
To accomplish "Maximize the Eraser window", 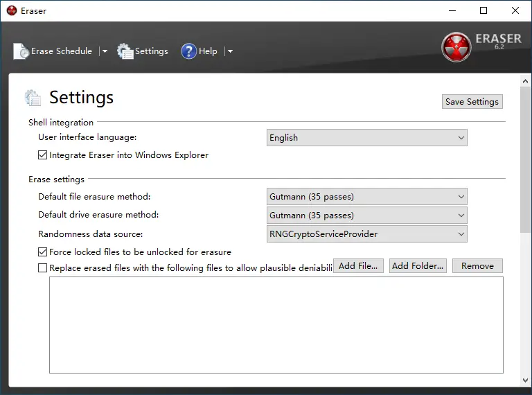I will (484, 10).
